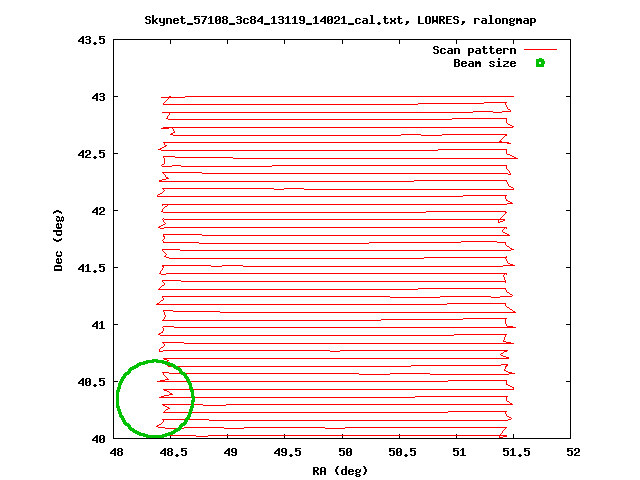
Task: Click the 49 RA axis tick label
Action: click(231, 452)
